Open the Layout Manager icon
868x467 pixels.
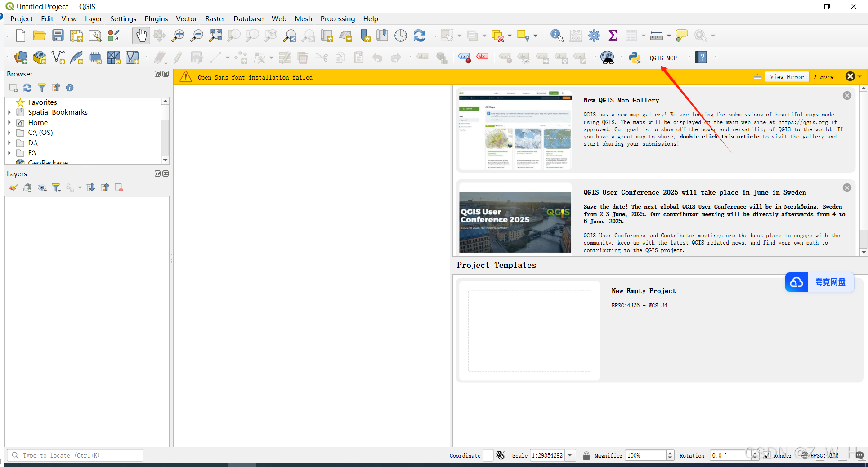95,36
